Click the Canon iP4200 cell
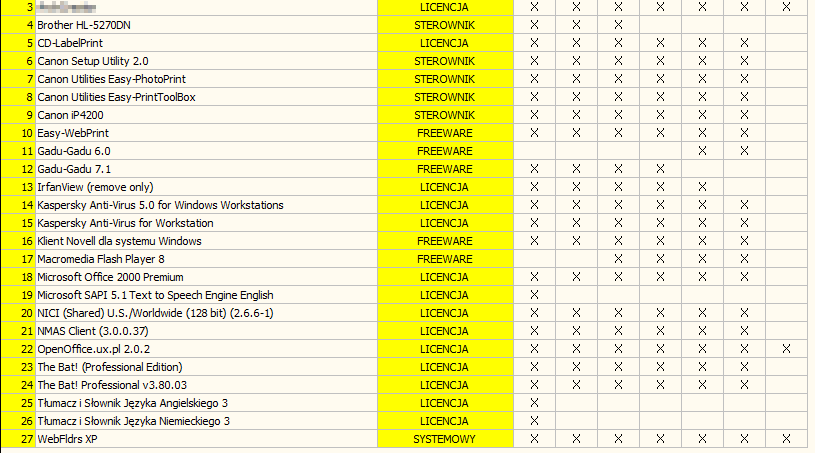The width and height of the screenshot is (815, 453). [x=206, y=115]
